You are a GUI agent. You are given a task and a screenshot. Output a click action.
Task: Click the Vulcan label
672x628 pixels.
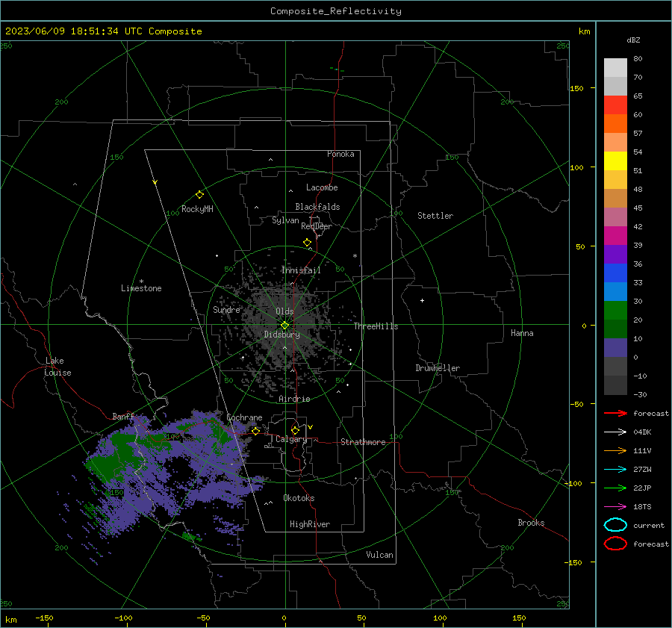click(379, 555)
